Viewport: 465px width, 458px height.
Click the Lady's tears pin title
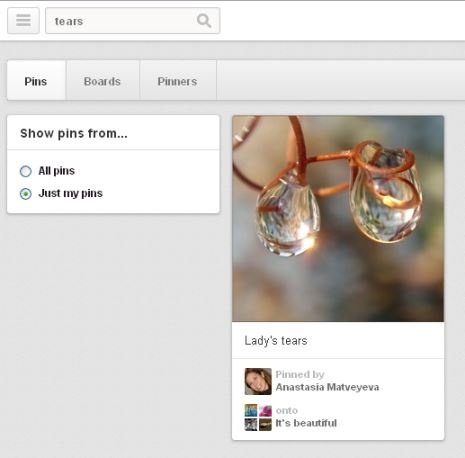[x=276, y=341]
